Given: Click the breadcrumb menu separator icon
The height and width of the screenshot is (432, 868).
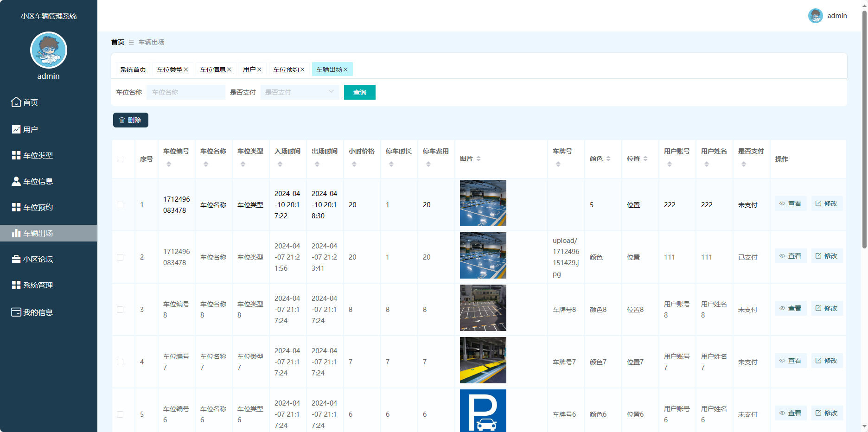Looking at the screenshot, I should click(x=131, y=42).
